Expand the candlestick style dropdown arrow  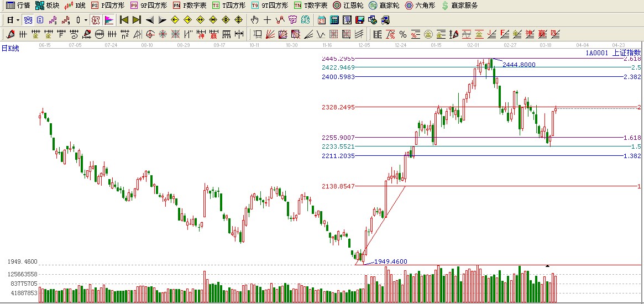(x=86, y=20)
